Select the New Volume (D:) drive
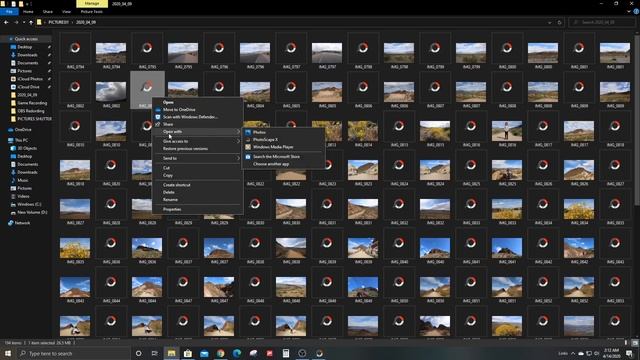This screenshot has height=360, width=640. [x=32, y=212]
